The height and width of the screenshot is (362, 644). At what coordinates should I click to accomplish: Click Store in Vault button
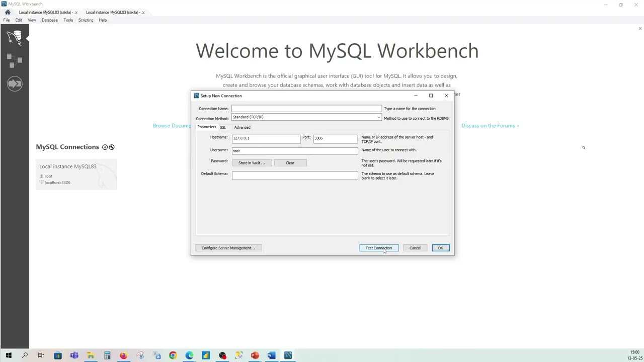tap(252, 163)
